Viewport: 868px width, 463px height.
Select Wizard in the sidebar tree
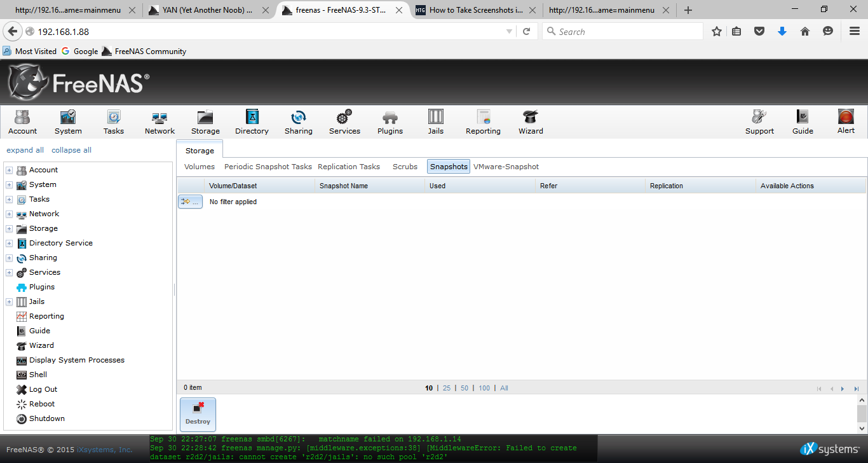(41, 345)
